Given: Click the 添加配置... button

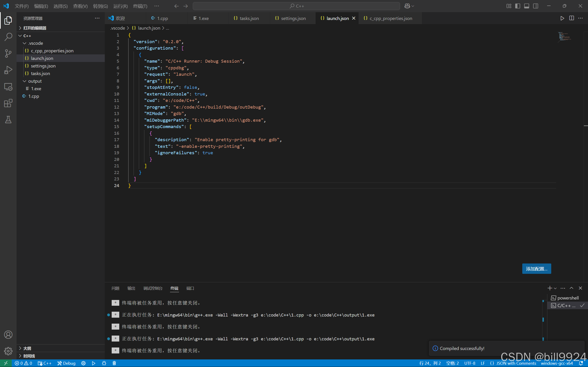Looking at the screenshot, I should point(536,269).
